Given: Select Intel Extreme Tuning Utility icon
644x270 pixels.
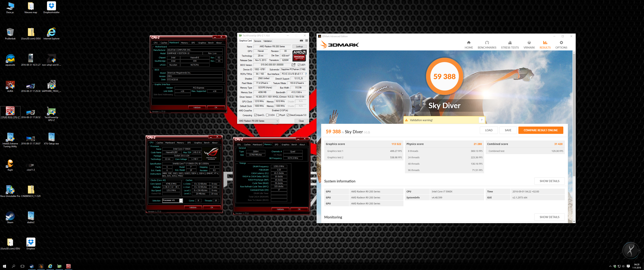Looking at the screenshot, I should point(10,140).
